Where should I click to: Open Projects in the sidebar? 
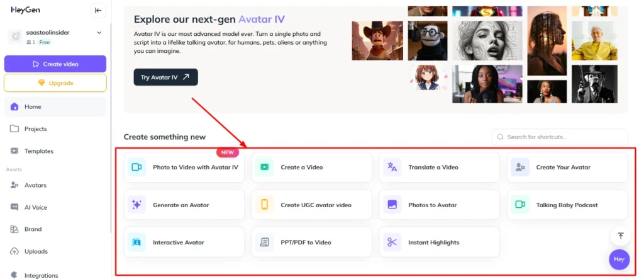pyautogui.click(x=55, y=129)
